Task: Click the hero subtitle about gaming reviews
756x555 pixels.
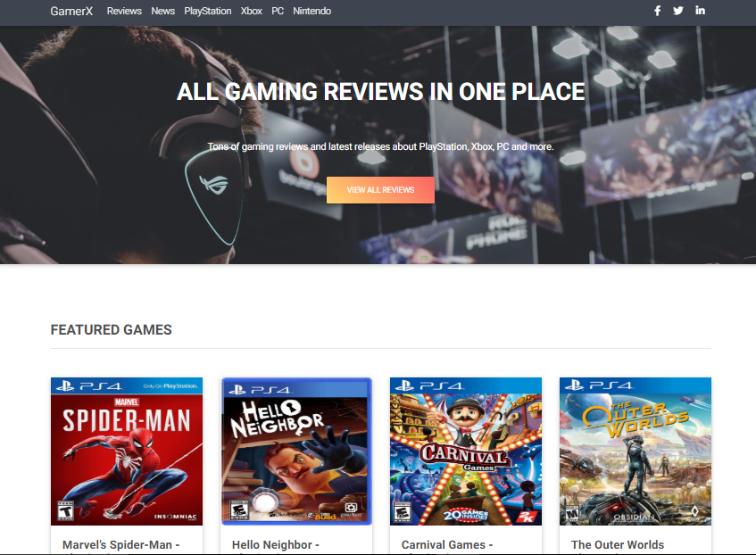Action: tap(381, 146)
